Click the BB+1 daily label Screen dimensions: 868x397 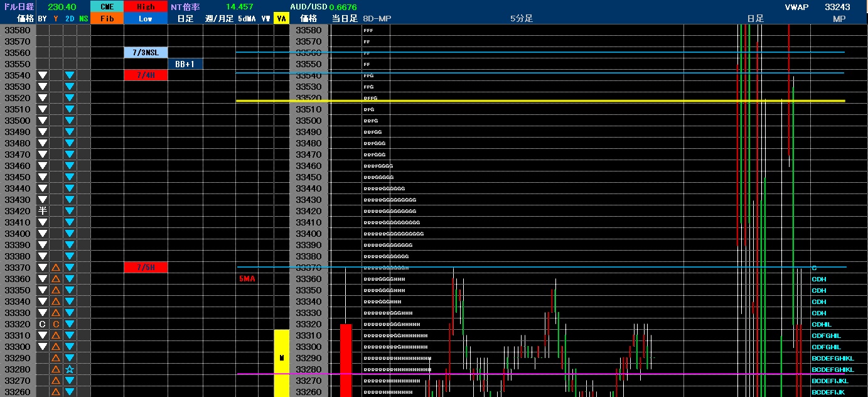pos(185,64)
